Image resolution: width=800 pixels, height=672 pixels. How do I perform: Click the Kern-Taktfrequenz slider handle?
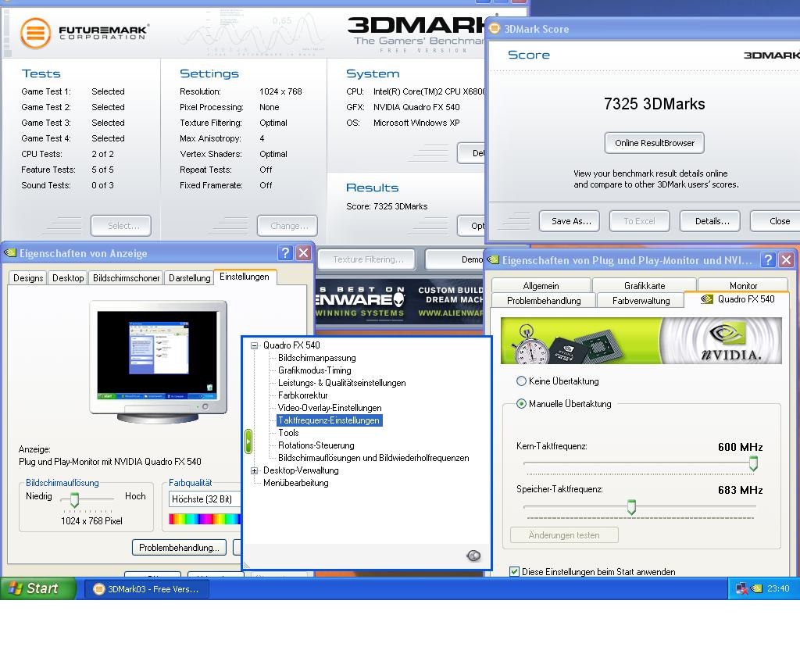click(x=753, y=463)
